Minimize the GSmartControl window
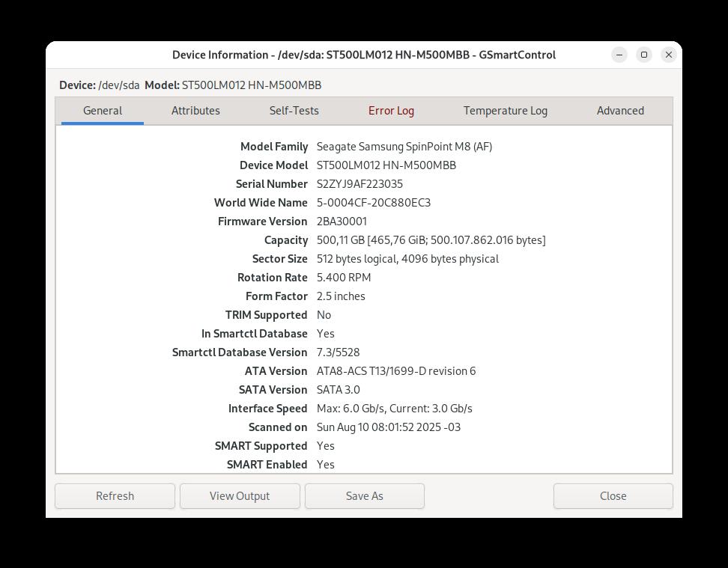The image size is (728, 568). click(619, 55)
